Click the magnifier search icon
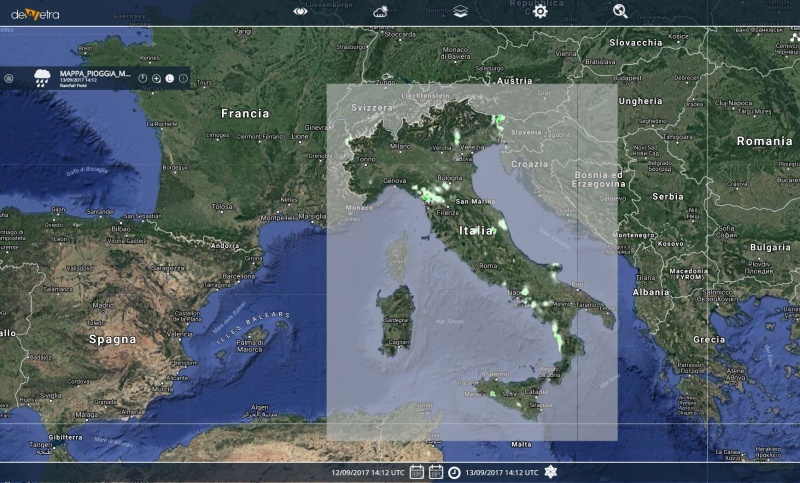Screen dimensions: 800x483 pyautogui.click(x=620, y=11)
